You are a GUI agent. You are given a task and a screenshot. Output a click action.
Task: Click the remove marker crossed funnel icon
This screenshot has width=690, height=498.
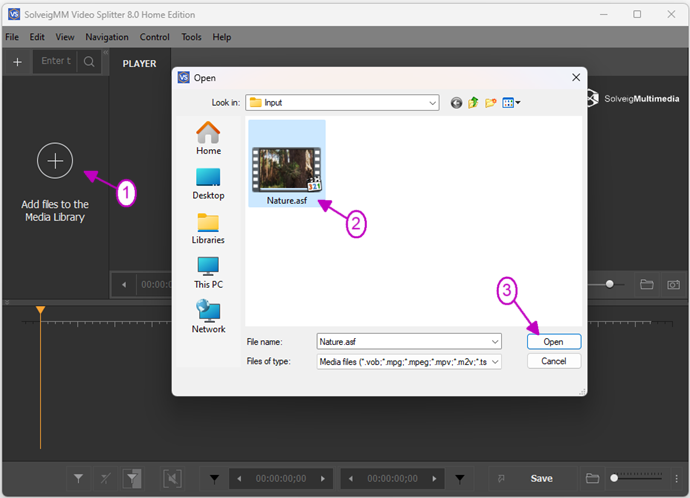[106, 479]
